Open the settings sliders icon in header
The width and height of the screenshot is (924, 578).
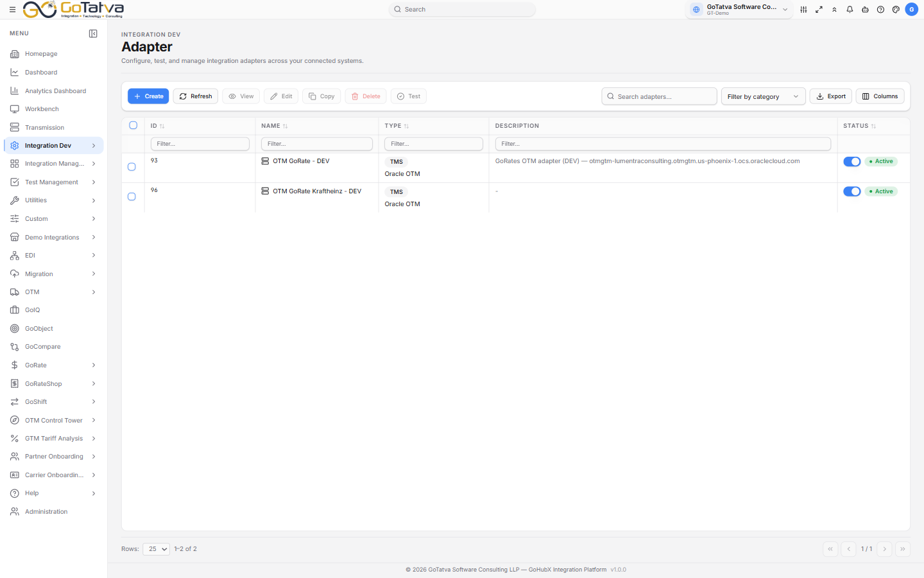(803, 10)
